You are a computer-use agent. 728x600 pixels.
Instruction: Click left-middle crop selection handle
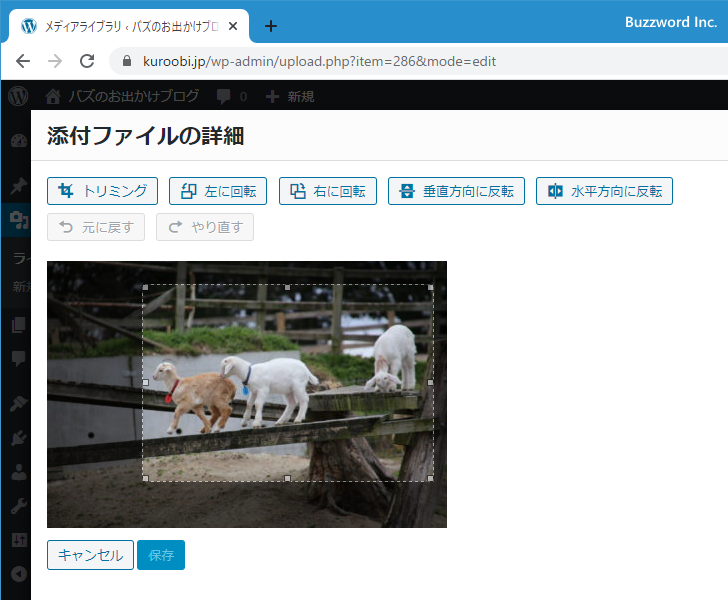click(145, 382)
